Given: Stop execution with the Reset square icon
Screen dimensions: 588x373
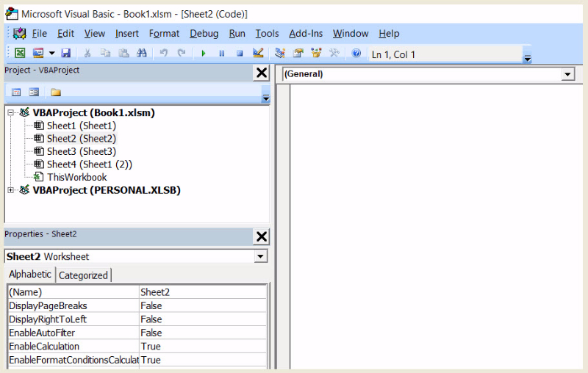Looking at the screenshot, I should [240, 54].
